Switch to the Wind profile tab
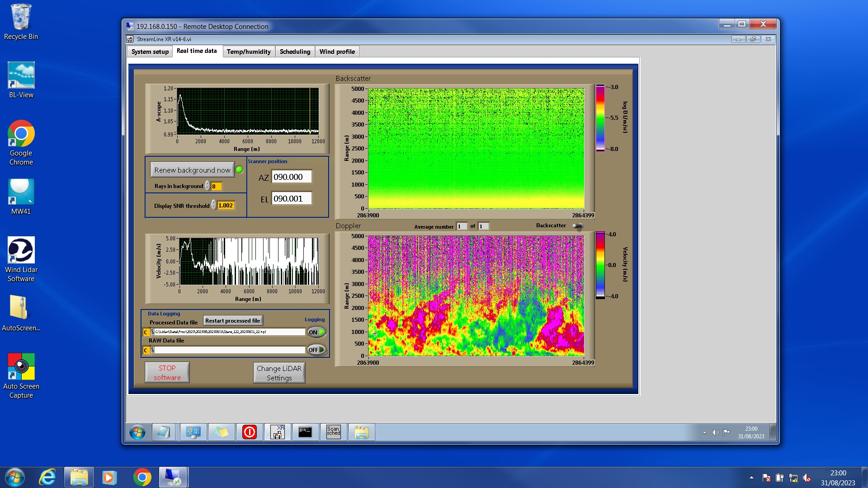Screen dimensions: 868x488 (x=337, y=52)
